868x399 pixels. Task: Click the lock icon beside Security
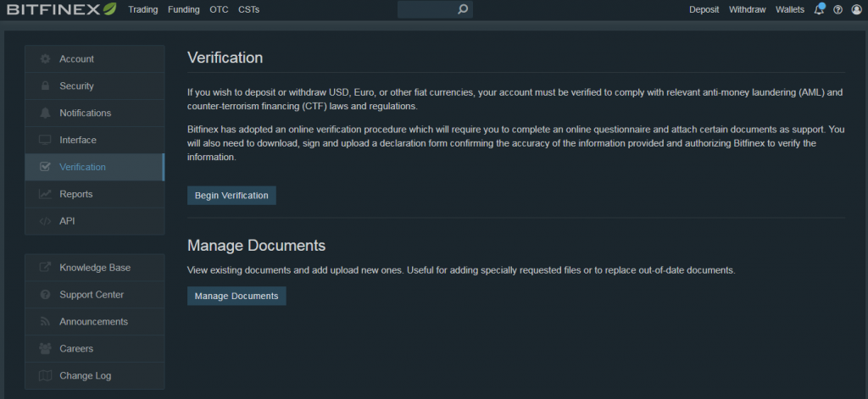coord(46,86)
